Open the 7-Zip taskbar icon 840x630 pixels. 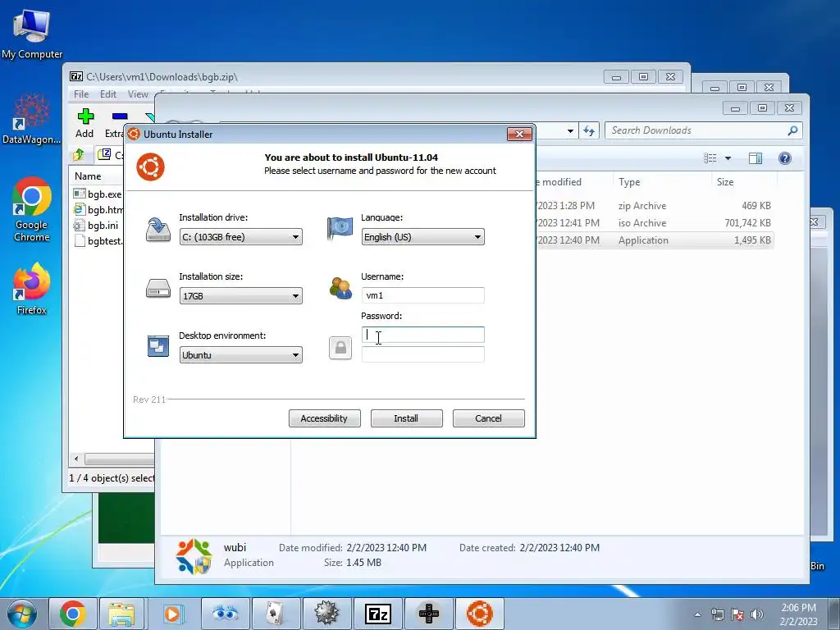click(x=377, y=614)
